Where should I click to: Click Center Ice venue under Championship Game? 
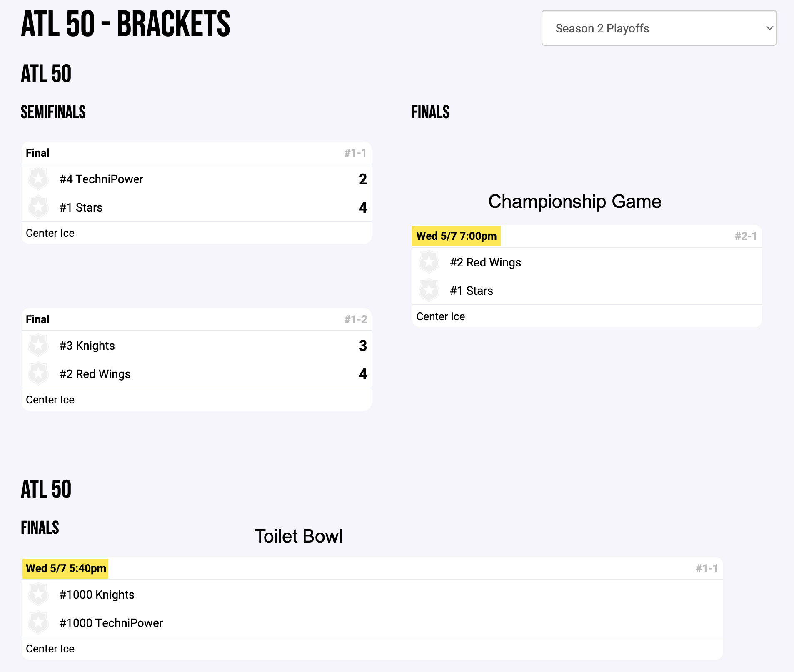[x=440, y=316]
